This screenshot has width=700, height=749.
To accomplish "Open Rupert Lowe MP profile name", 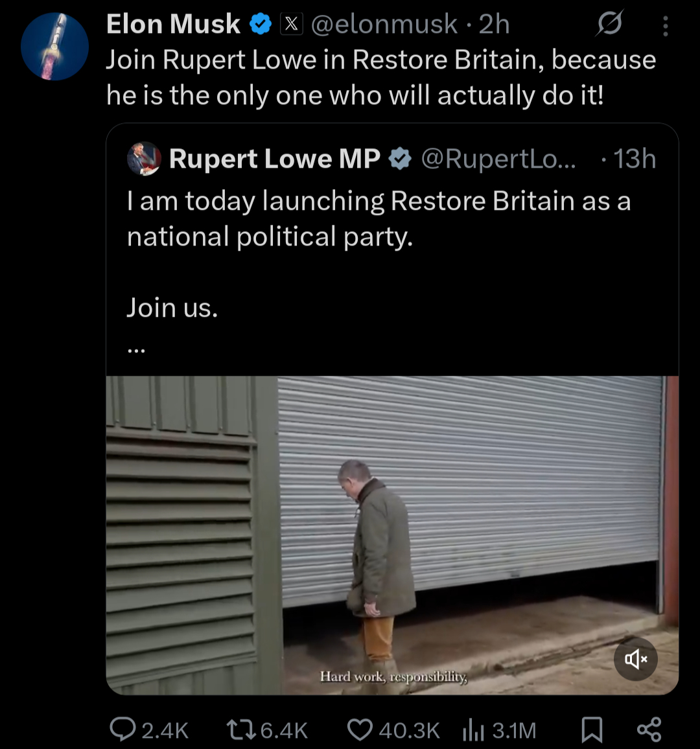I will coord(274,159).
